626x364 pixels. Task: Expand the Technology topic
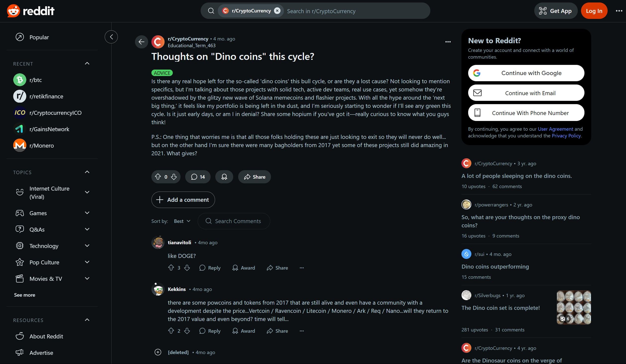click(87, 246)
